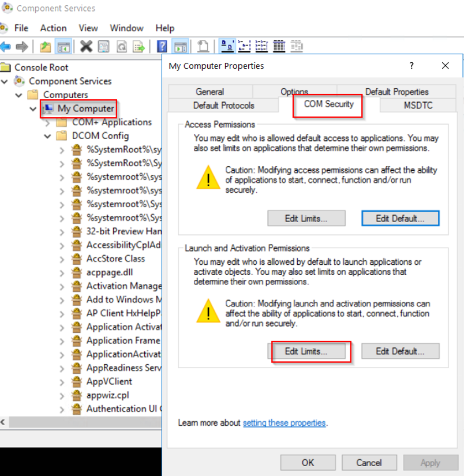Click Edit Default under Access Permissions
Image resolution: width=464 pixels, height=476 pixels.
coord(401,218)
